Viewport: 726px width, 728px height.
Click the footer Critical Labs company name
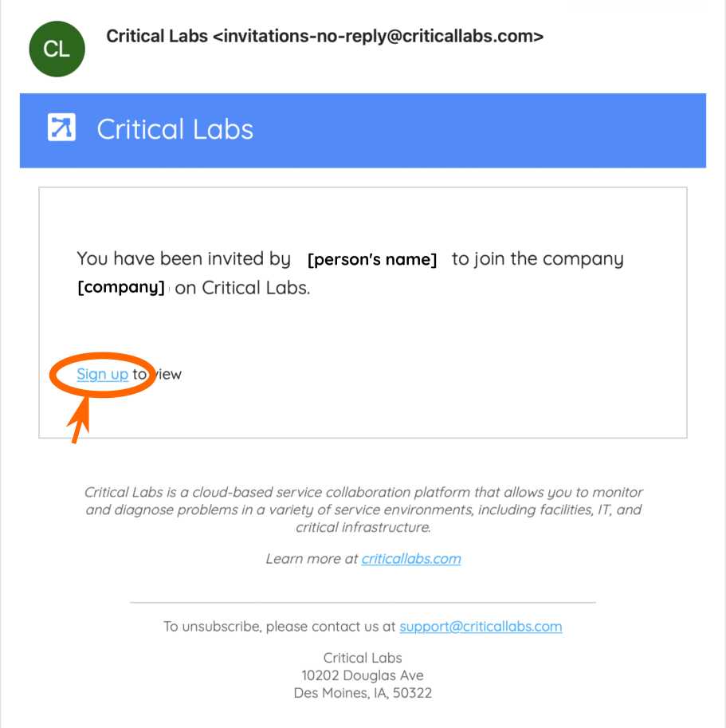(363, 658)
